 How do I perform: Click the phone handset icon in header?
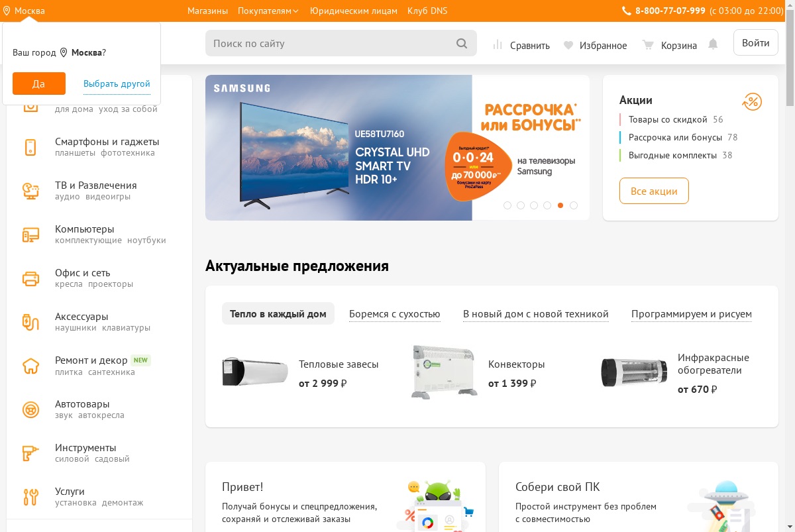[627, 11]
